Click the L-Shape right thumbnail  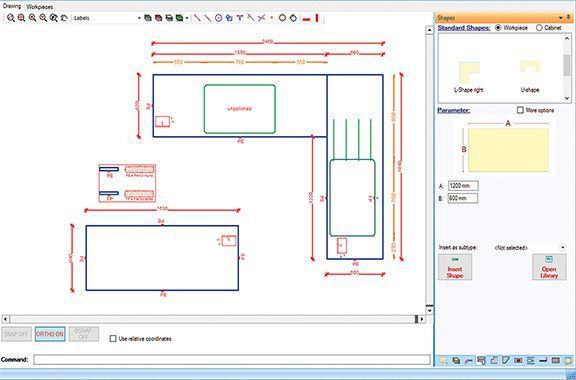coord(469,77)
